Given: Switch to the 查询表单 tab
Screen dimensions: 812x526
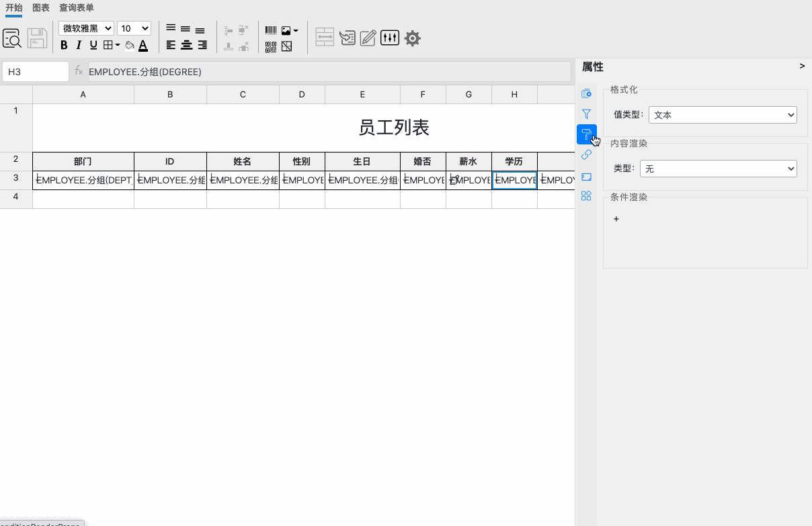Looking at the screenshot, I should coord(77,8).
